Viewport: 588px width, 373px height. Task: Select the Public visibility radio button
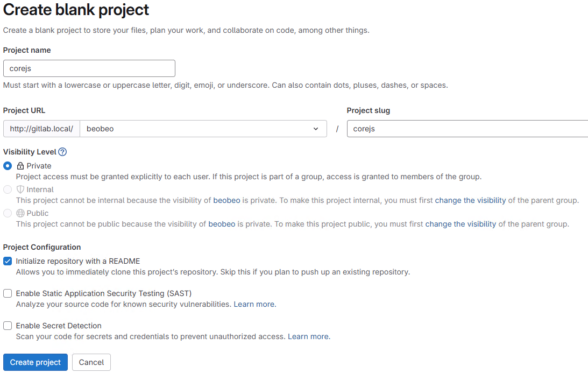[x=8, y=213]
